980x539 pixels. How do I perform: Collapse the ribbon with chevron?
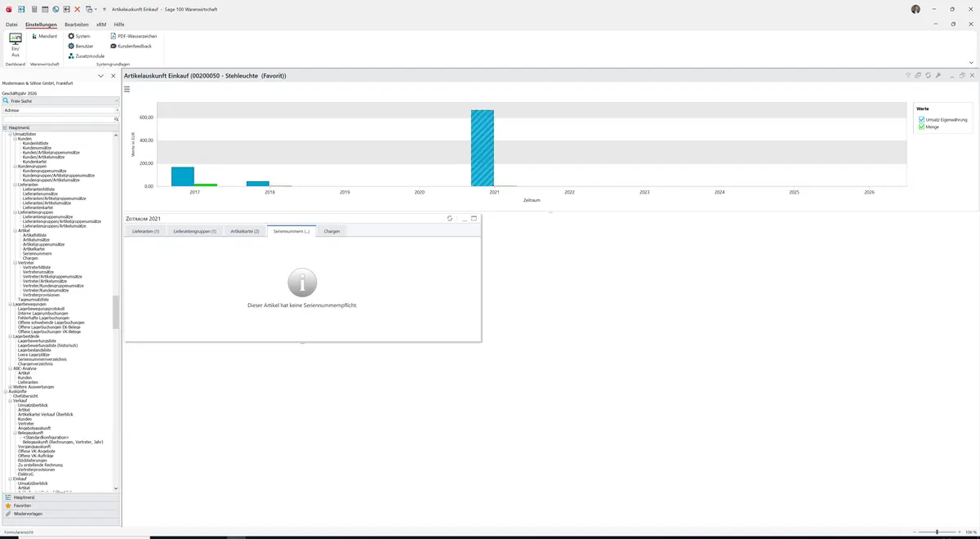click(x=971, y=62)
